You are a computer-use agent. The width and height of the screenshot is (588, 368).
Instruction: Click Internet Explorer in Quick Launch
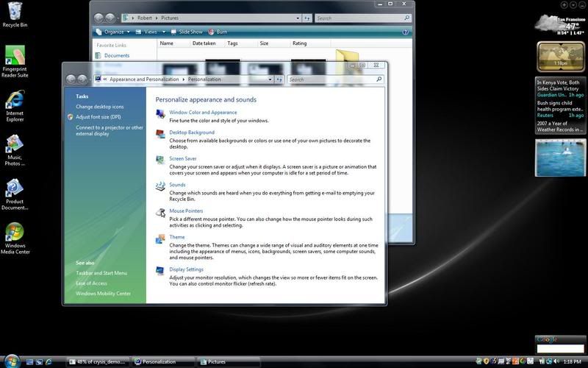pyautogui.click(x=49, y=362)
